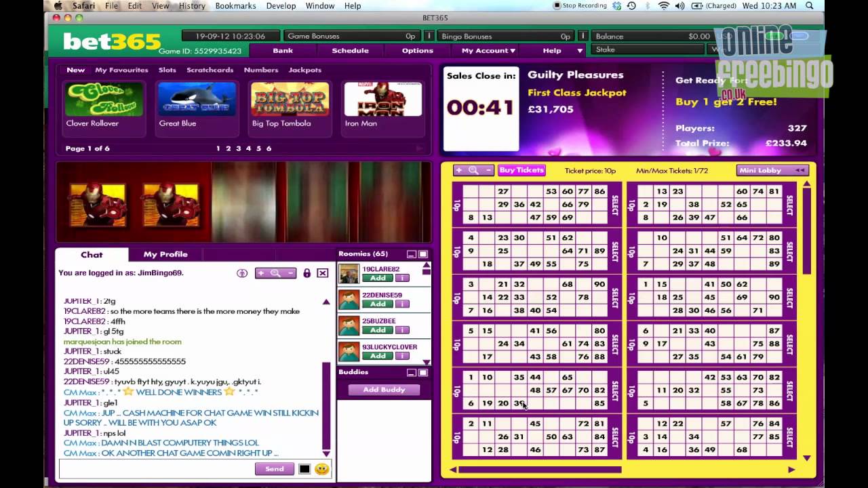Click Roomies list scroll-up arrow
The height and width of the screenshot is (488, 868).
tap(426, 266)
